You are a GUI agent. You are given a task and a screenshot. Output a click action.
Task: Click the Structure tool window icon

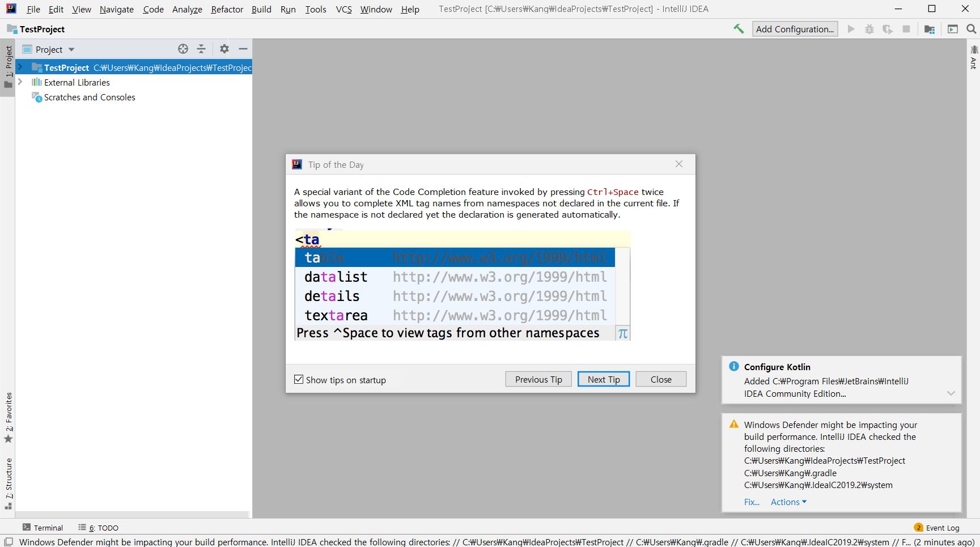tap(9, 506)
